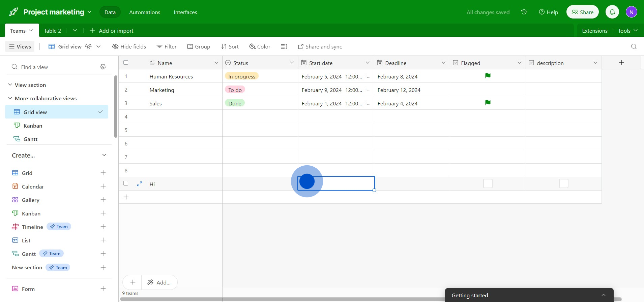Click plus next to Calendar view
Viewport: 644px width, 302px height.
coord(103,187)
